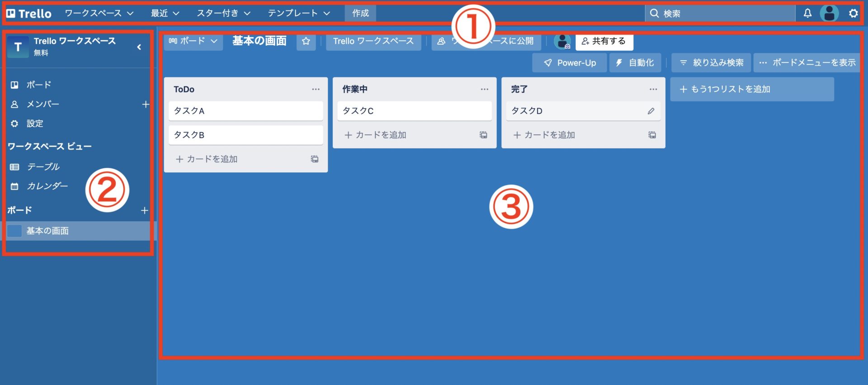Click the 共有する button

coord(604,41)
